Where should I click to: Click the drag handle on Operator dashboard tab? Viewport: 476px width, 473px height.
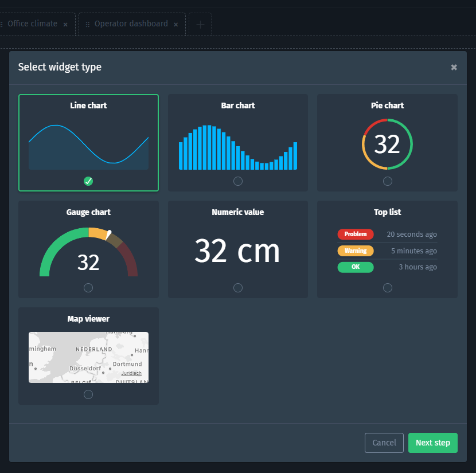pos(87,24)
